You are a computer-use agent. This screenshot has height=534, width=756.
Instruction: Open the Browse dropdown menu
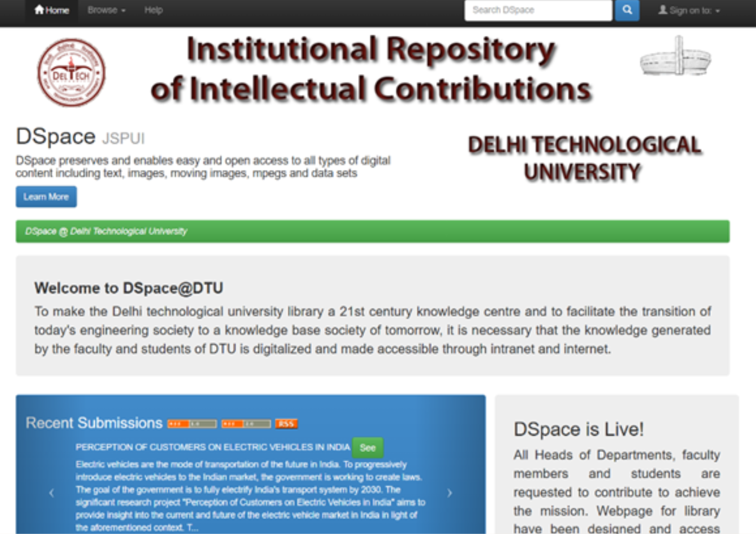106,10
